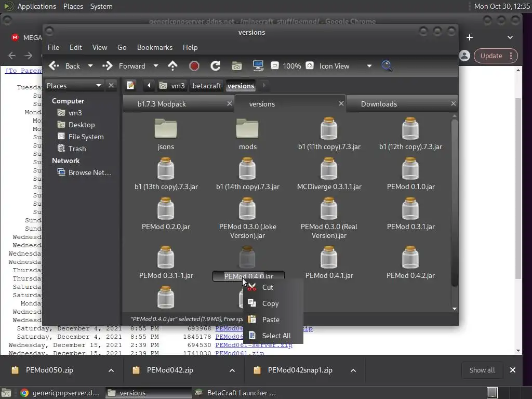Image resolution: width=532 pixels, height=399 pixels.
Task: Go up to the parent folder
Action: tap(172, 66)
